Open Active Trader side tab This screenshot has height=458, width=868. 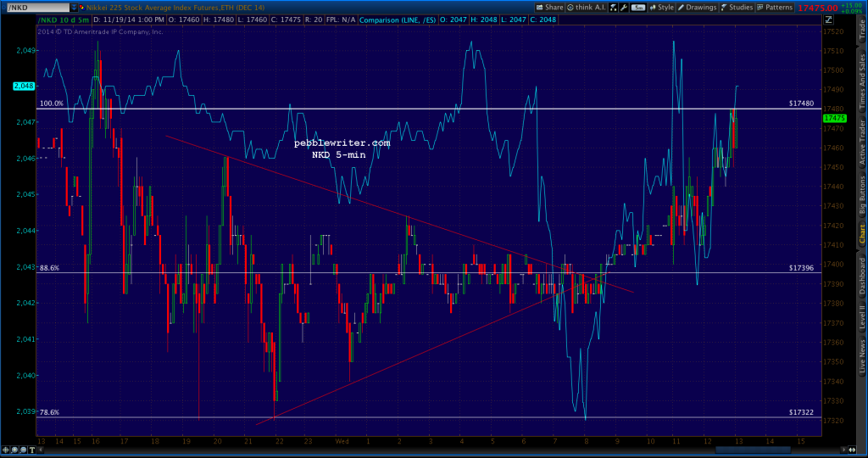tap(862, 142)
